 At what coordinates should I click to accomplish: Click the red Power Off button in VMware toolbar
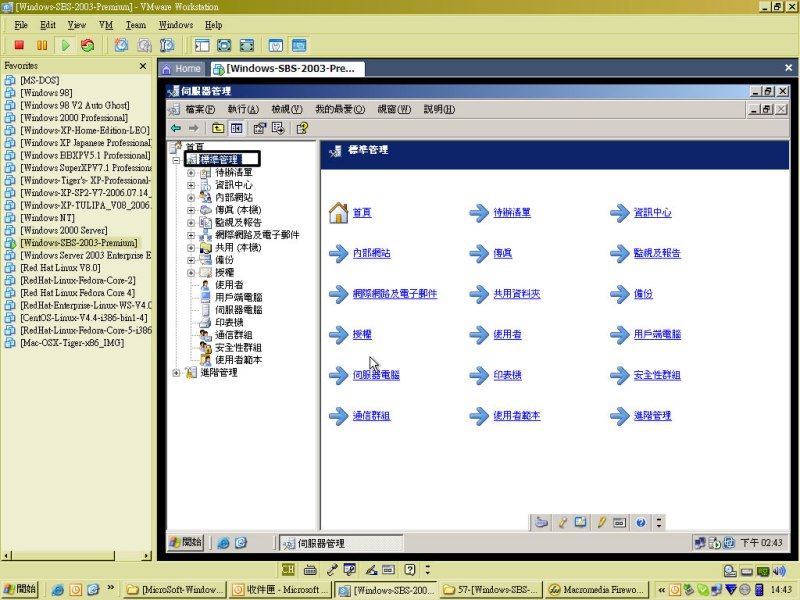19,45
